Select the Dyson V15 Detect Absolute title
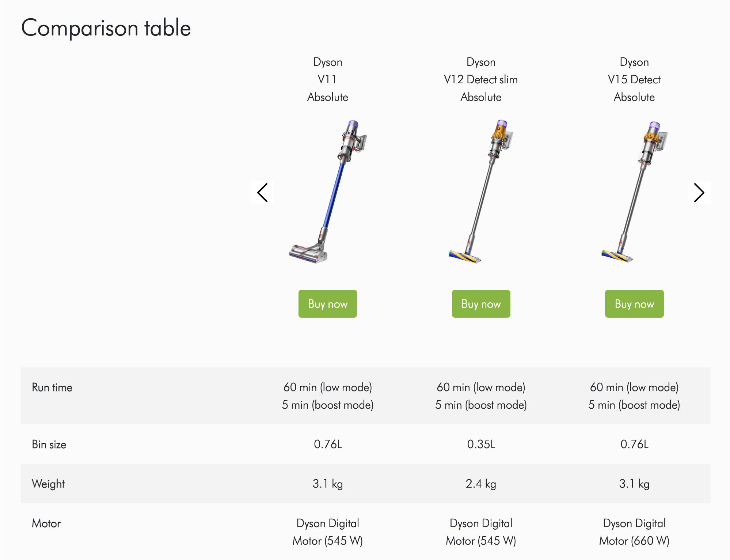The image size is (730, 560). (634, 79)
